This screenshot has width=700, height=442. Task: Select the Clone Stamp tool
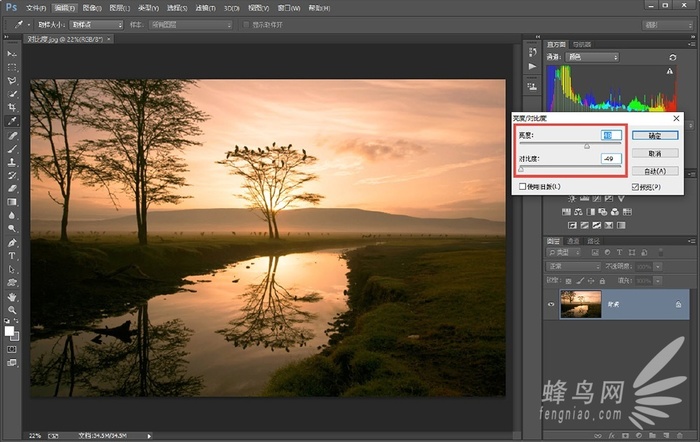coord(12,162)
